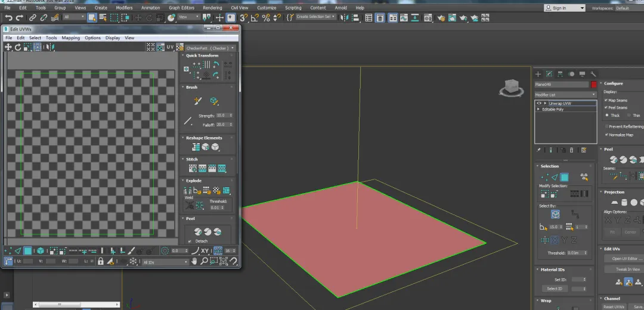This screenshot has height=310, width=644.
Task: Disable the Normalize Map checkbox
Action: pos(606,135)
